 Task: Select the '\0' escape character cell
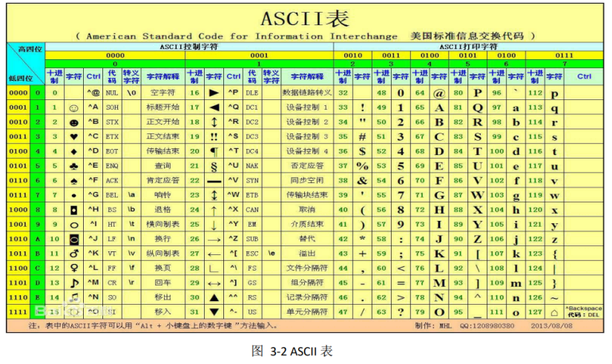131,93
